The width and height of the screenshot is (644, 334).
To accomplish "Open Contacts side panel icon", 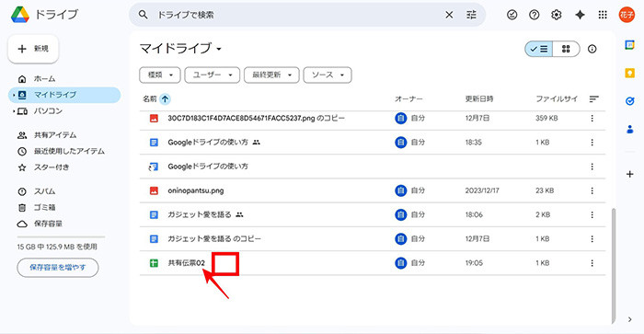I will (629, 130).
